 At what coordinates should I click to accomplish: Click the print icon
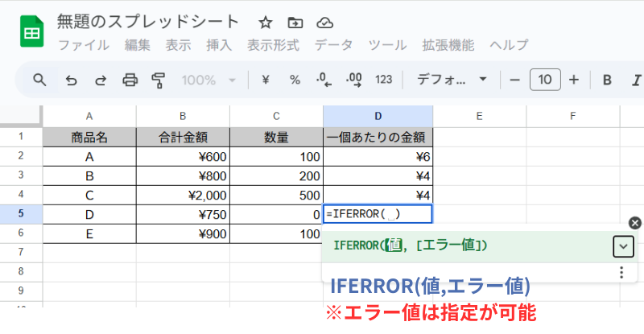[x=130, y=80]
